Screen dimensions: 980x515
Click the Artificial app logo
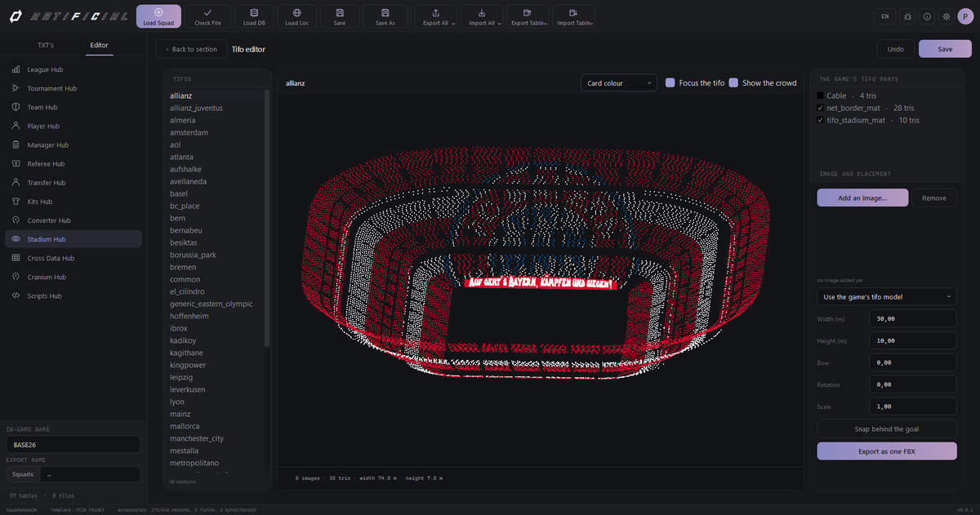click(x=68, y=16)
